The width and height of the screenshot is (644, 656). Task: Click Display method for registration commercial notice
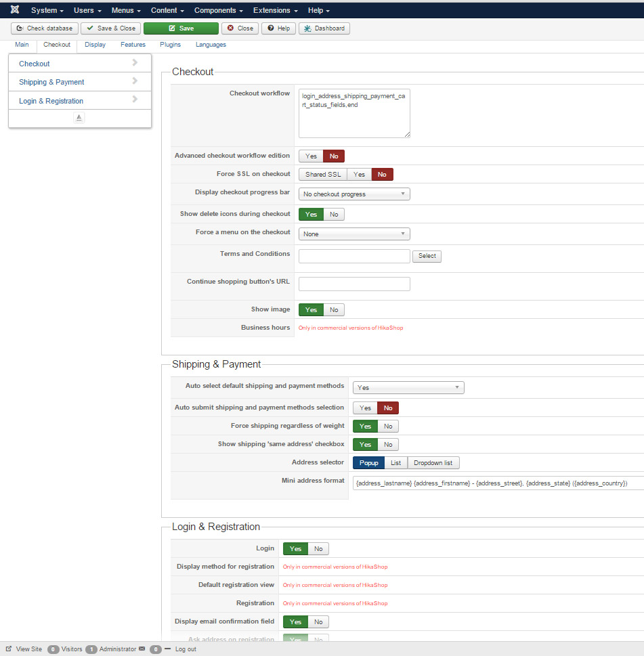335,567
